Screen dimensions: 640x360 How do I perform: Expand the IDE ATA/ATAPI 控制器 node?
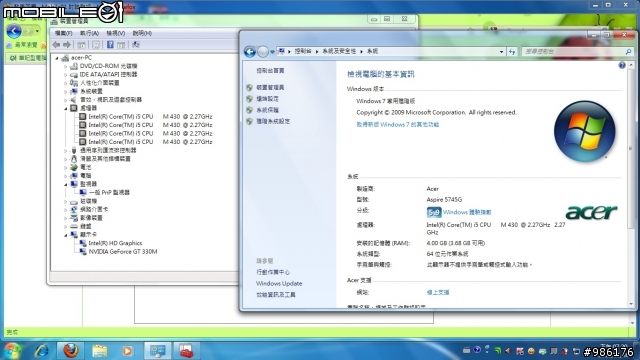click(x=65, y=75)
